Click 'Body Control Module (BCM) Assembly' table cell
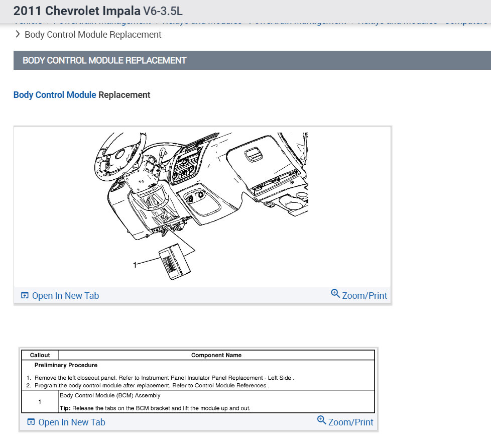Screen dimensions: 491x448 (x=110, y=395)
